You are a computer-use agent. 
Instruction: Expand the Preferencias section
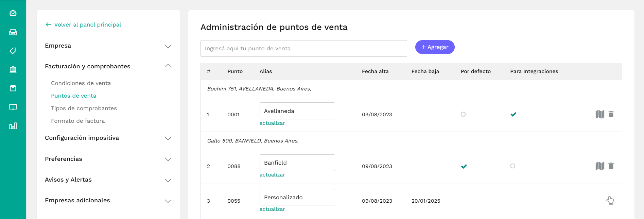pyautogui.click(x=168, y=159)
